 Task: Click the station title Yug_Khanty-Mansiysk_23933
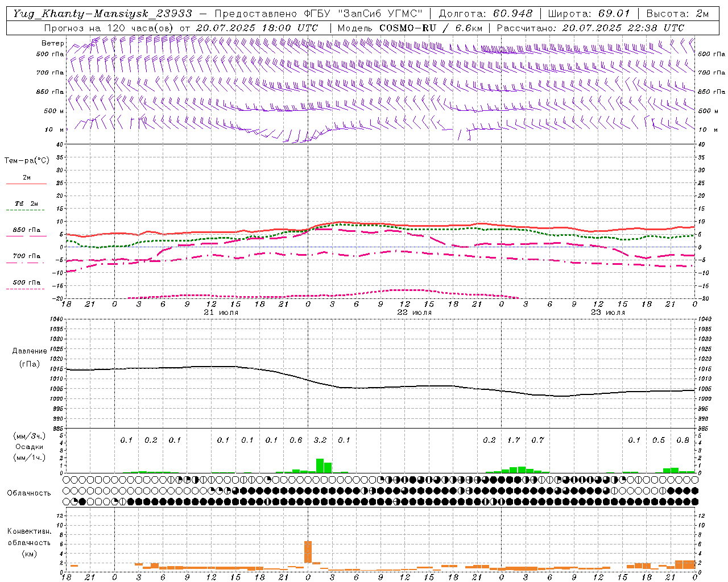pos(103,14)
